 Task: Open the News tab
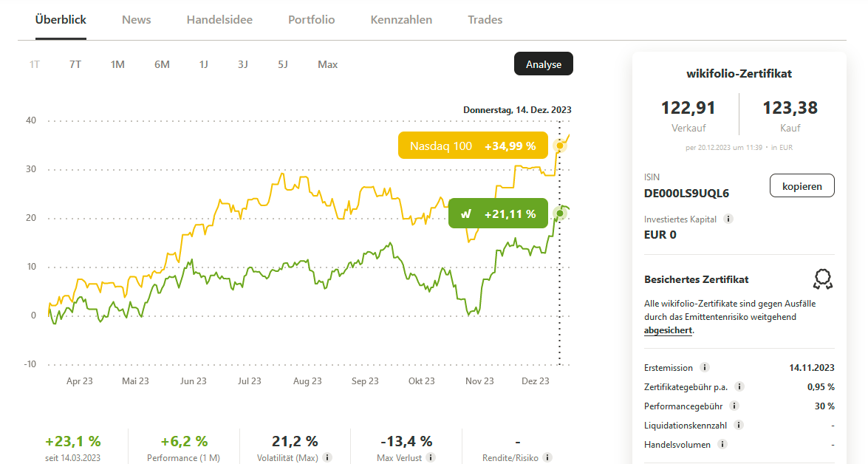(x=137, y=20)
